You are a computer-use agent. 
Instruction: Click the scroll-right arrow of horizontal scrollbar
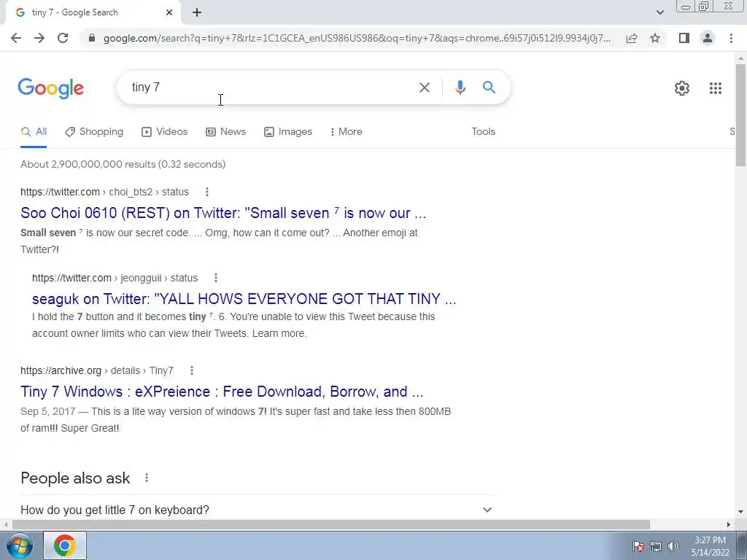point(729,524)
